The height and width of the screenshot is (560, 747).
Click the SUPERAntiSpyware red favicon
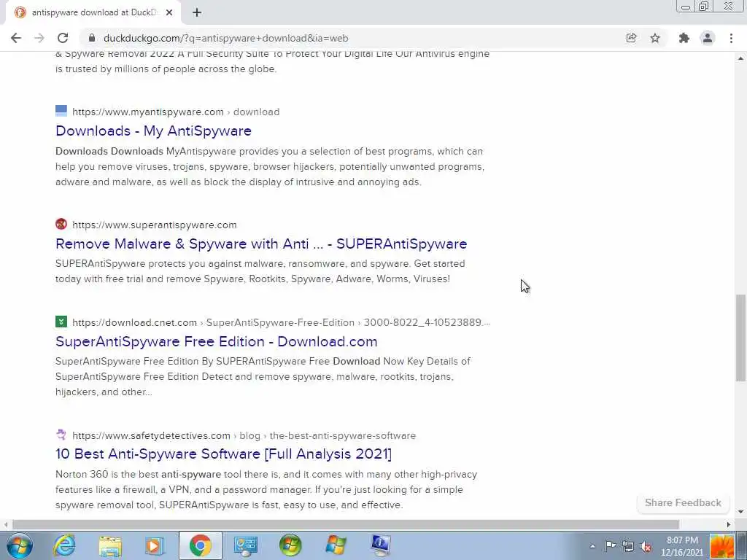coord(61,224)
